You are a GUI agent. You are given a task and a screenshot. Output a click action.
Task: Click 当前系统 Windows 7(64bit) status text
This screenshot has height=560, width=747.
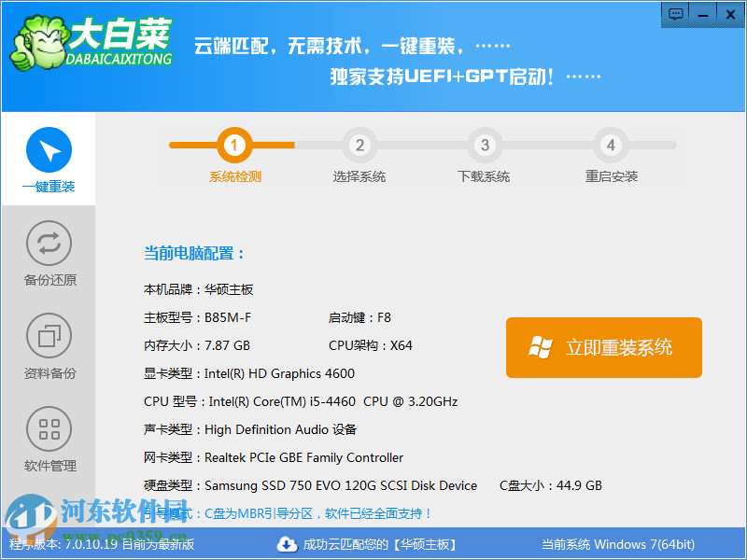point(618,544)
